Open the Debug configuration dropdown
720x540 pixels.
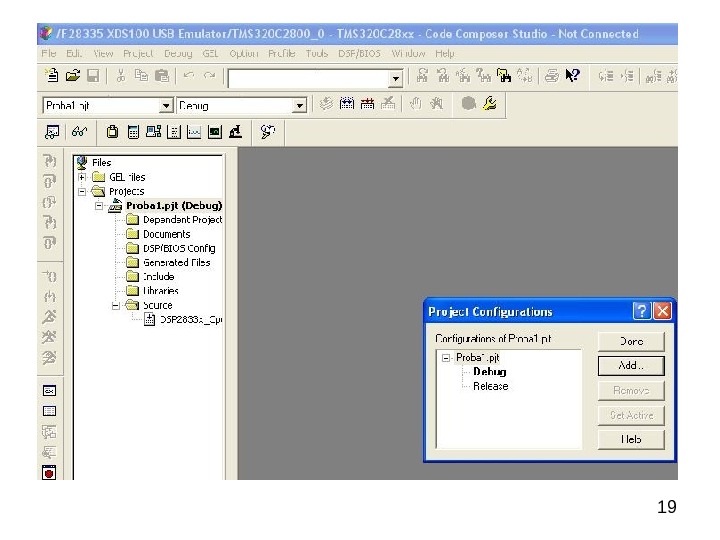(x=299, y=106)
